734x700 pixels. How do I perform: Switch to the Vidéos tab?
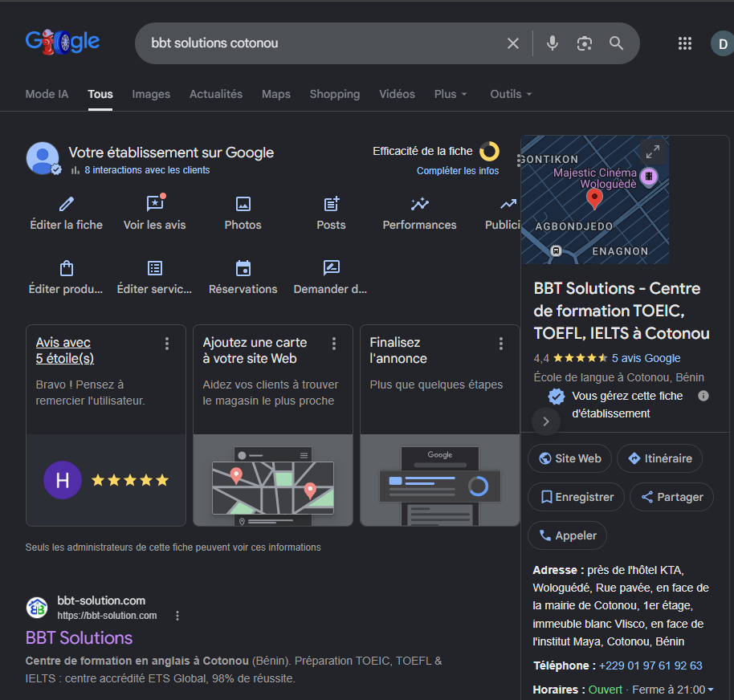point(397,94)
